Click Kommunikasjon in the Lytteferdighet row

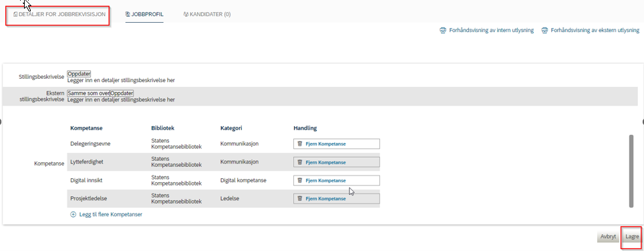(x=239, y=162)
